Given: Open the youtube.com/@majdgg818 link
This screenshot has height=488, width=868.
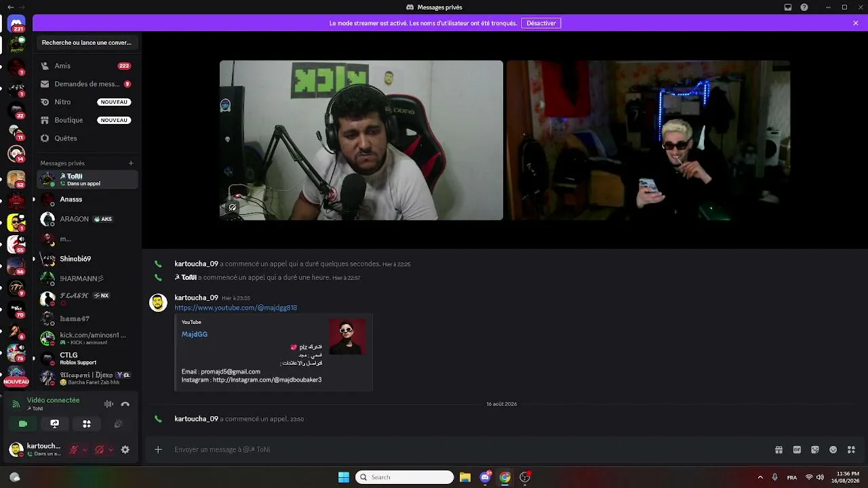Looking at the screenshot, I should click(x=235, y=308).
